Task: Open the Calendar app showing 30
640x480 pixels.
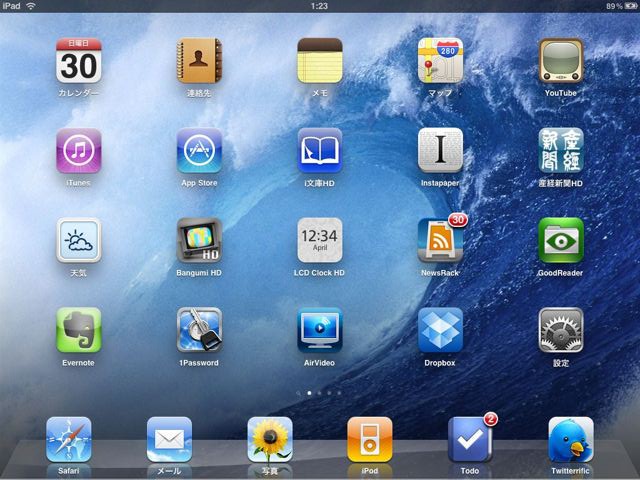Action: 78,60
